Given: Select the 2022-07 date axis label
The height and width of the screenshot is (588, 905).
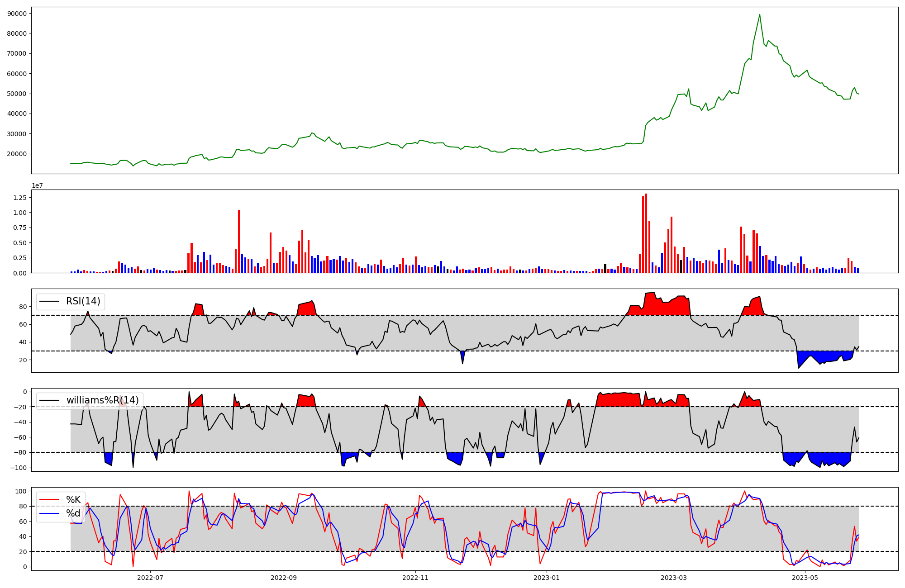Looking at the screenshot, I should point(150,578).
